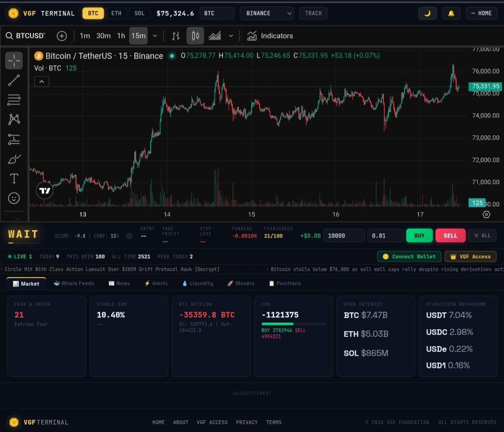Click the Bitcoin symbol icon in chart legend

point(38,56)
